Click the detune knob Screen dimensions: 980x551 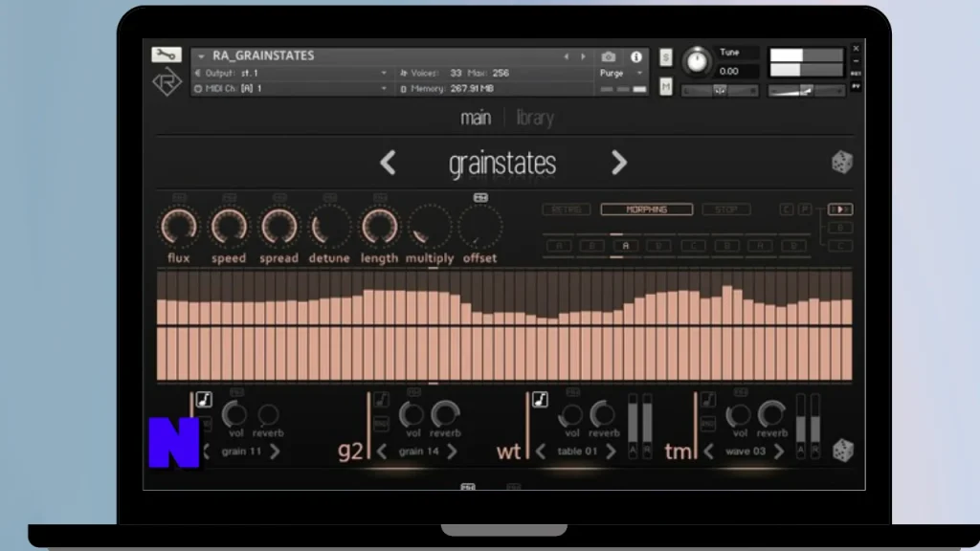pyautogui.click(x=329, y=227)
